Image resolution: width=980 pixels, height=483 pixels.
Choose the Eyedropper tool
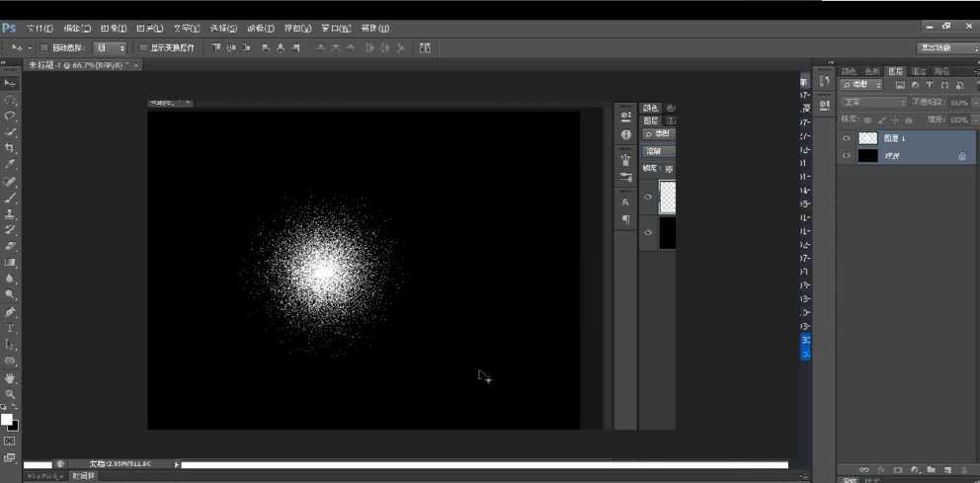(x=10, y=164)
